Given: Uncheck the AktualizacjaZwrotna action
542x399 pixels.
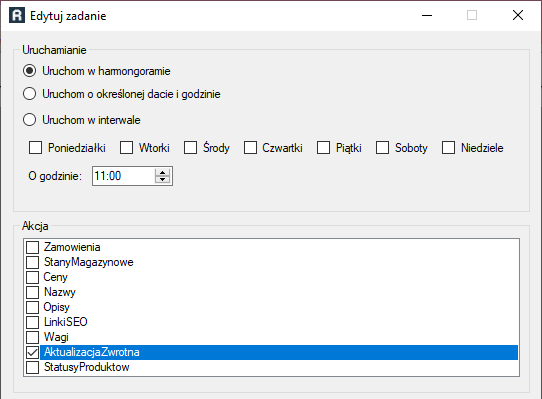Looking at the screenshot, I should 32,352.
